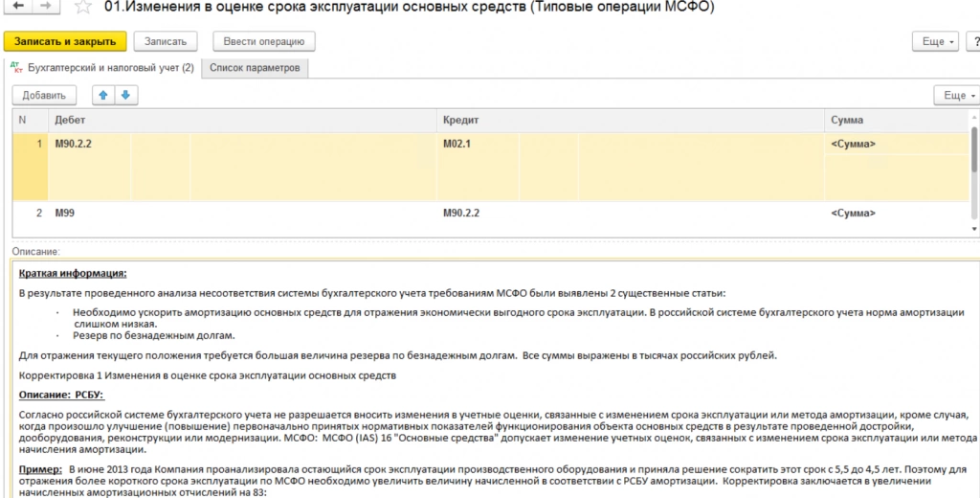Click the Резерв по безнадежным долгам bullet
The height and width of the screenshot is (498, 980).
tap(154, 336)
